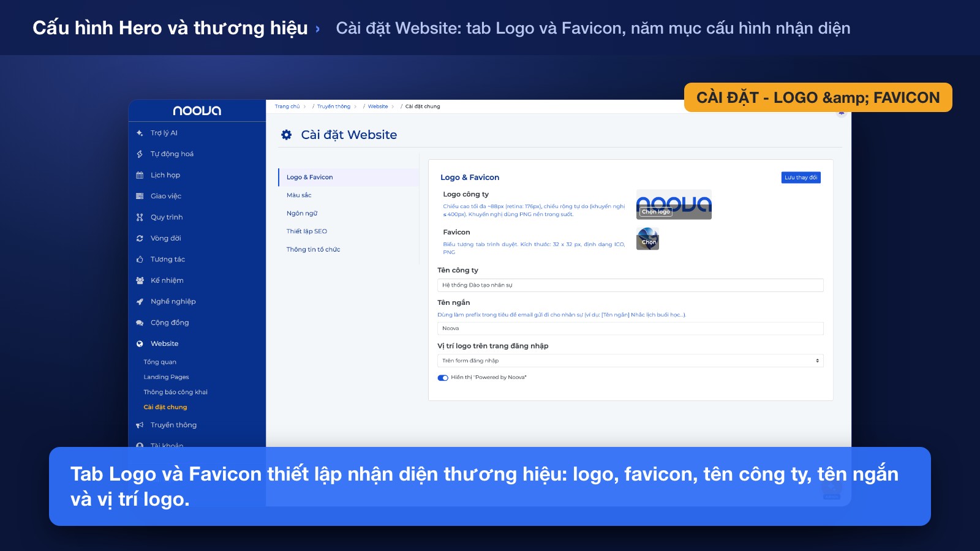Click the 'Cài đặt Website' page title
This screenshot has width=980, height=551.
[x=349, y=135]
